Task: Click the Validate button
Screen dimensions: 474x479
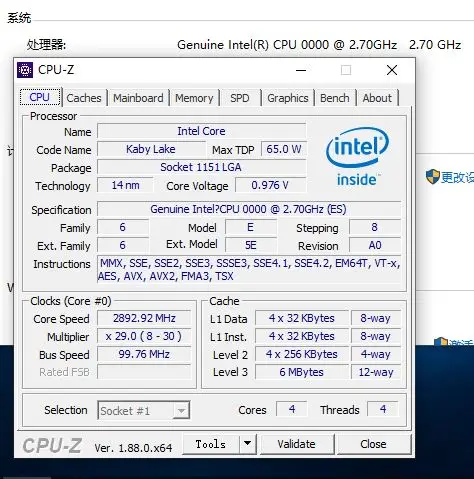Action: tap(296, 444)
